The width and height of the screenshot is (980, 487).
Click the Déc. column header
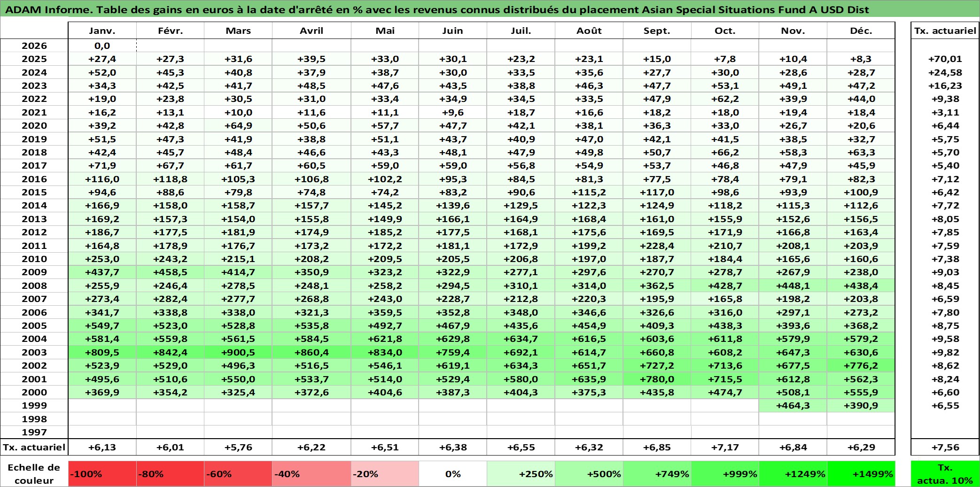(x=861, y=31)
